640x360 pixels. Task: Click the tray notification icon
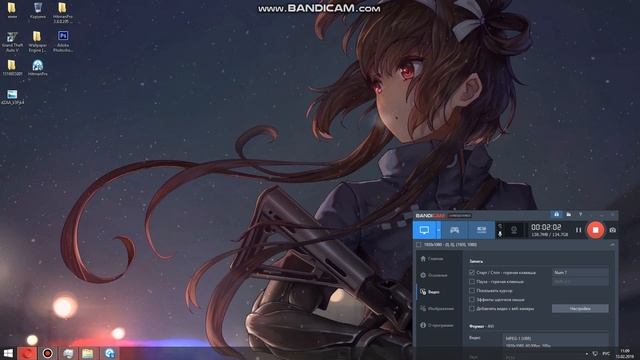tap(595, 353)
